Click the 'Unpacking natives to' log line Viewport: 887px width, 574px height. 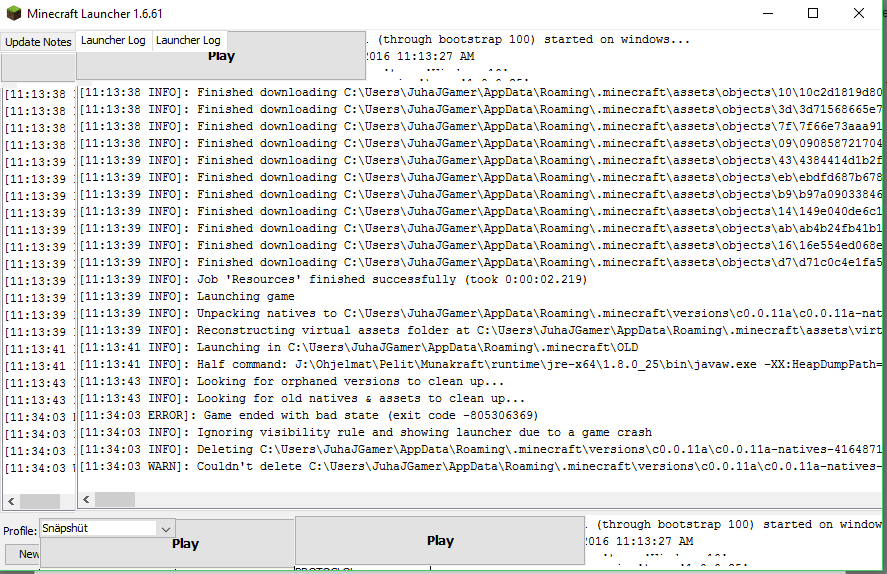tap(480, 313)
